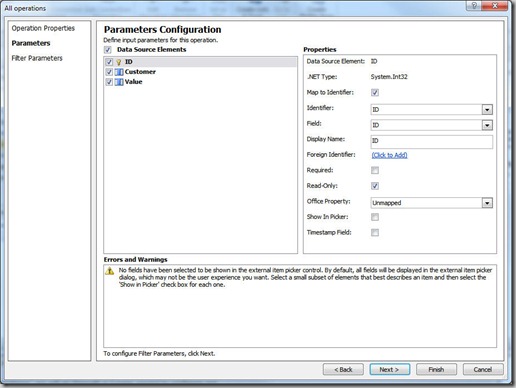Uncheck the Value element checkbox
Image resolution: width=516 pixels, height=388 pixels.
point(109,82)
